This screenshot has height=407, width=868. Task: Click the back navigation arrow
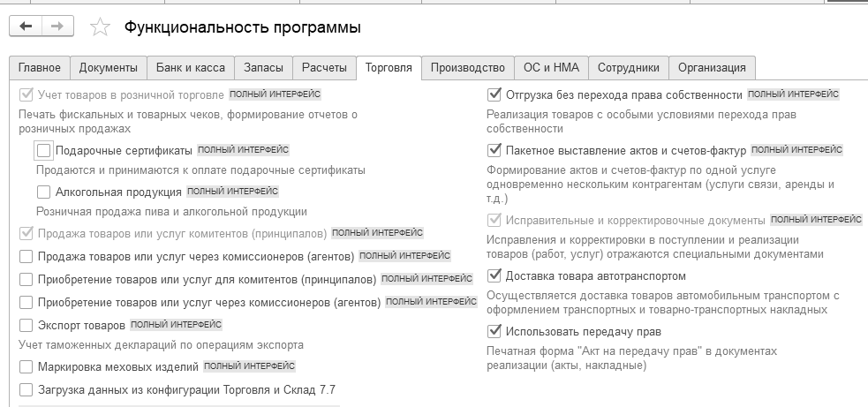tap(26, 27)
